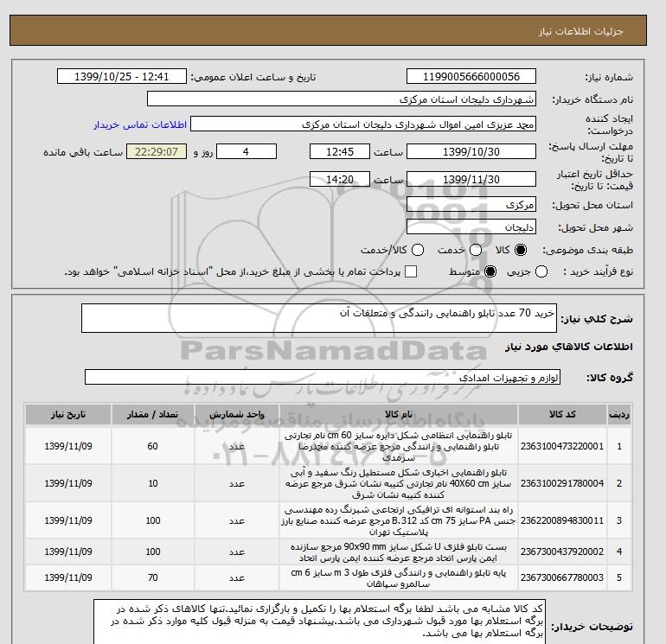Click quantity 70 in row 5
Screen dimensions: 666x644
(x=152, y=577)
